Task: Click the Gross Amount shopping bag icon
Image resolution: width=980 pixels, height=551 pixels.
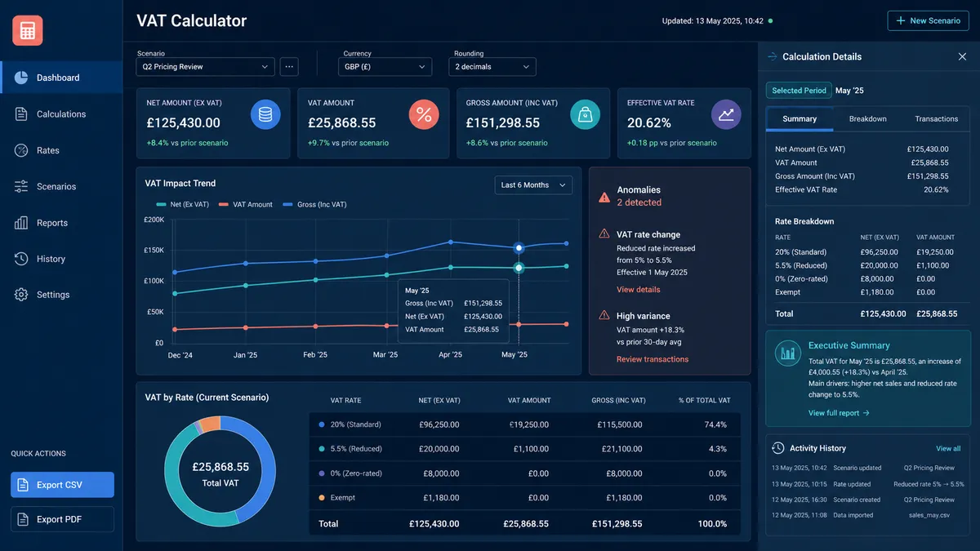Action: [585, 115]
